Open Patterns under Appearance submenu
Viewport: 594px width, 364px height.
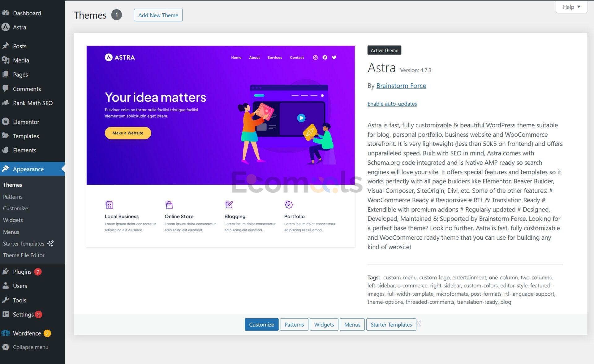(x=13, y=197)
